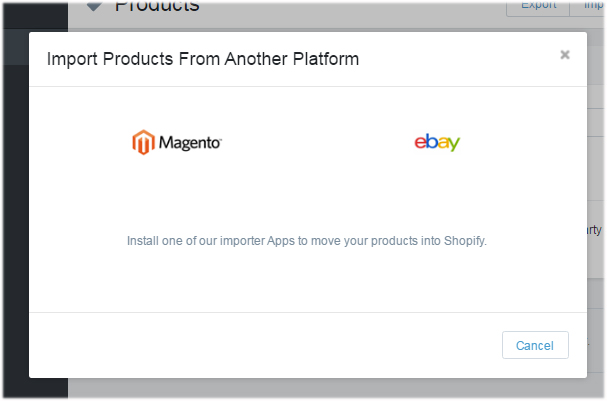Click the Products page heading
The height and width of the screenshot is (401, 607).
coord(157,6)
